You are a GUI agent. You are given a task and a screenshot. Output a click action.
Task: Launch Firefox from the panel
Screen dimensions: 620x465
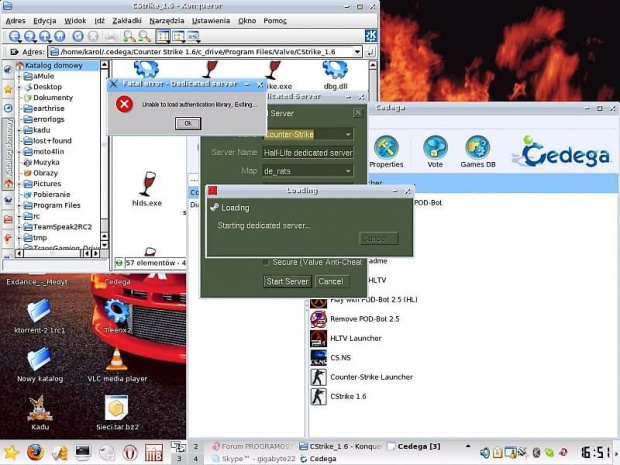point(35,452)
